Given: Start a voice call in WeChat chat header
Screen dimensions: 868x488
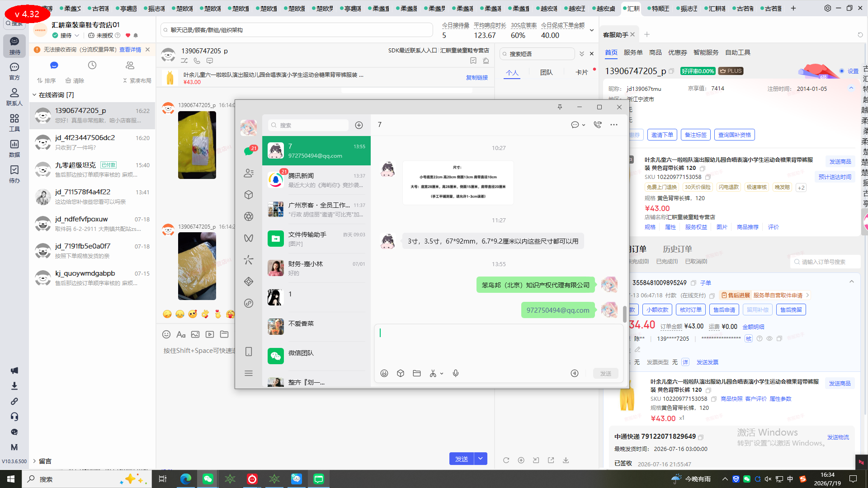Looking at the screenshot, I should [x=597, y=125].
